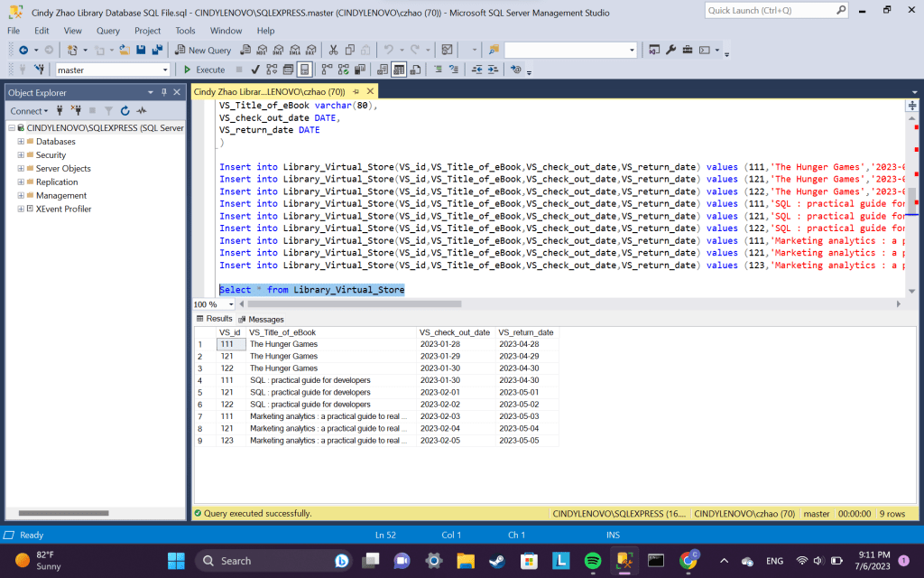The image size is (924, 578).
Task: Open the master database dropdown
Action: [x=164, y=70]
